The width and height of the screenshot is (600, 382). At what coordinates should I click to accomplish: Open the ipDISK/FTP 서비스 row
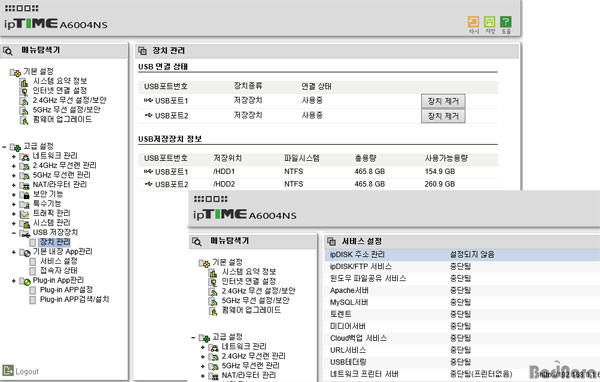pyautogui.click(x=463, y=266)
